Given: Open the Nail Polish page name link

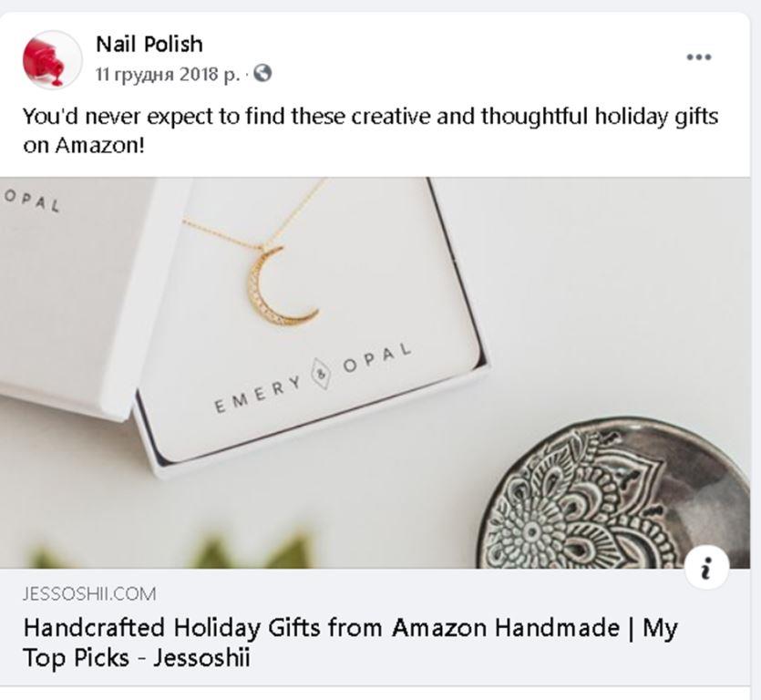Looking at the screenshot, I should [x=149, y=44].
